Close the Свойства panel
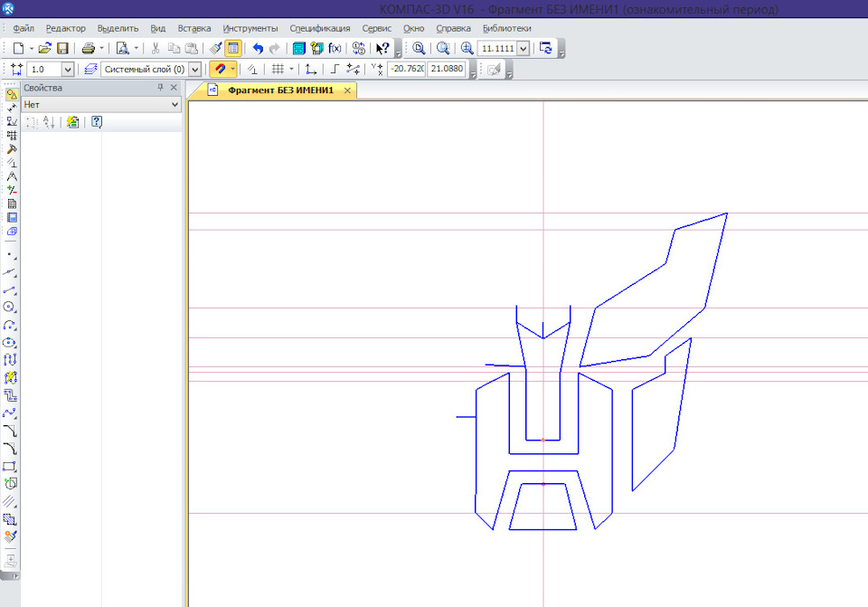 tap(174, 88)
